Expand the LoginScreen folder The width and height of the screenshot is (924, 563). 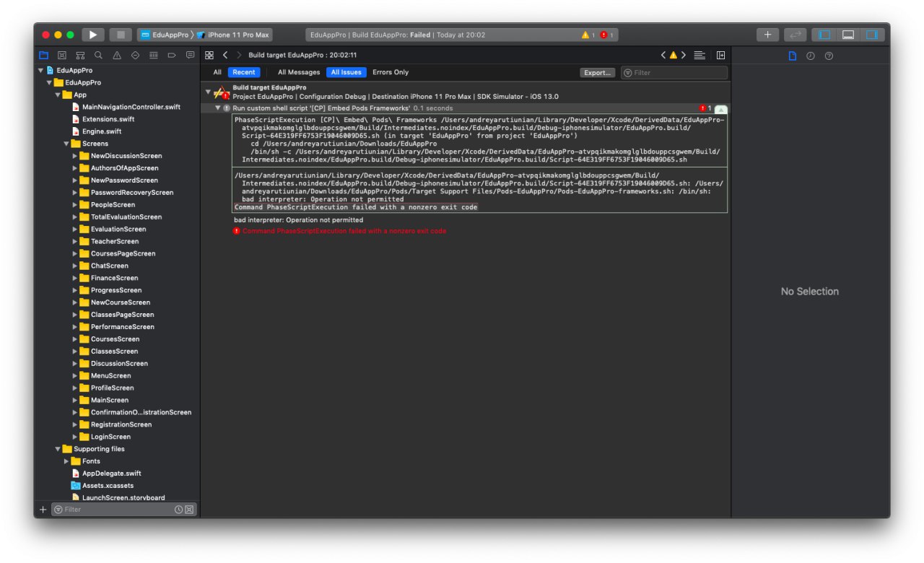coord(75,437)
